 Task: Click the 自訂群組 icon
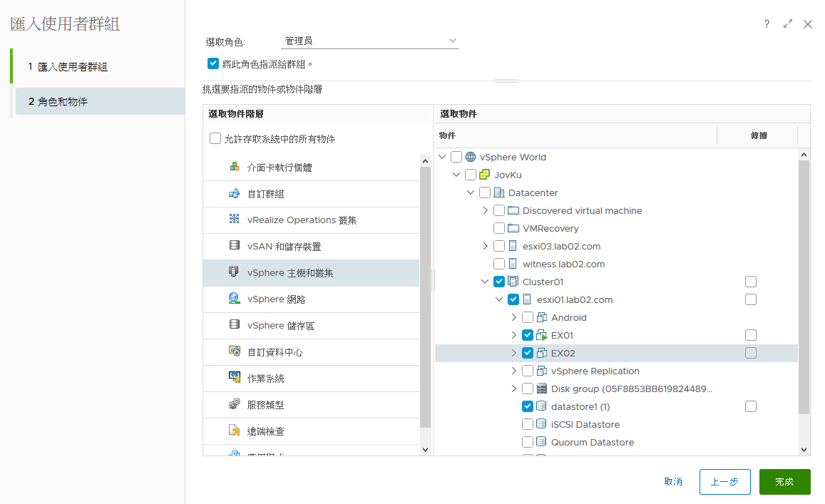(235, 193)
